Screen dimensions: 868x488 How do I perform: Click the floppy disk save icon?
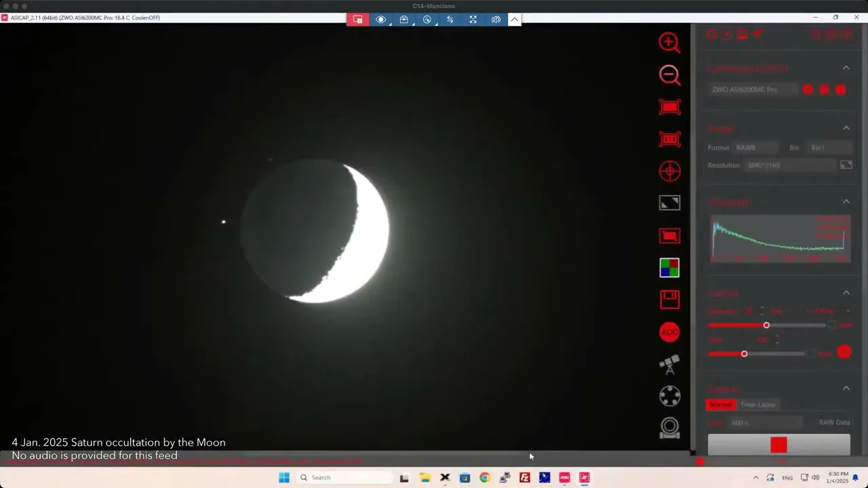(x=669, y=300)
